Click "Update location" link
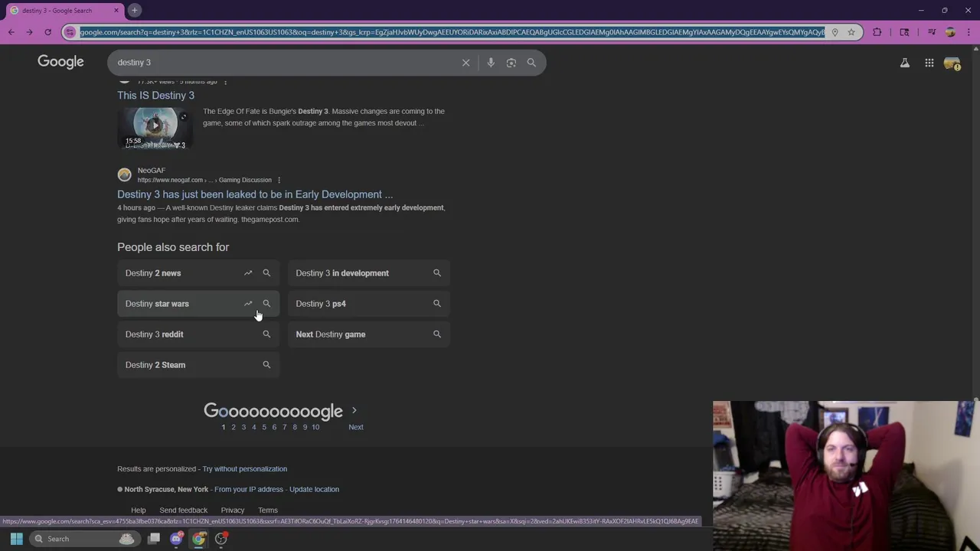 314,490
